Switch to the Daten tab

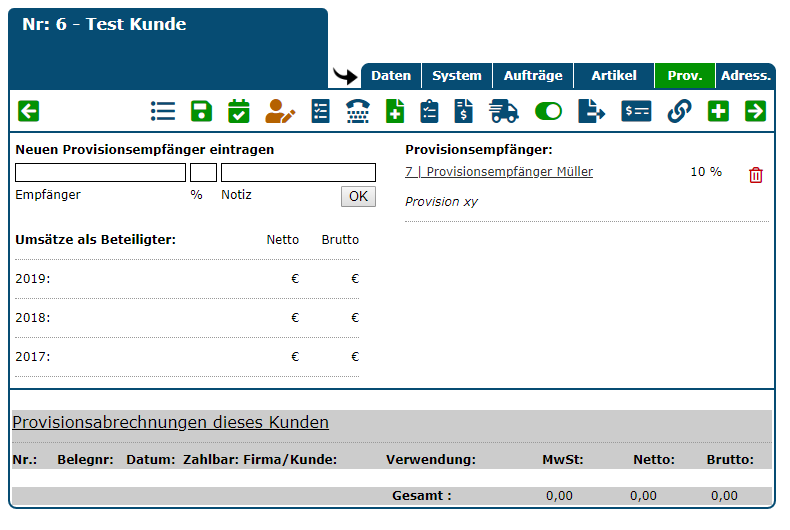point(391,76)
